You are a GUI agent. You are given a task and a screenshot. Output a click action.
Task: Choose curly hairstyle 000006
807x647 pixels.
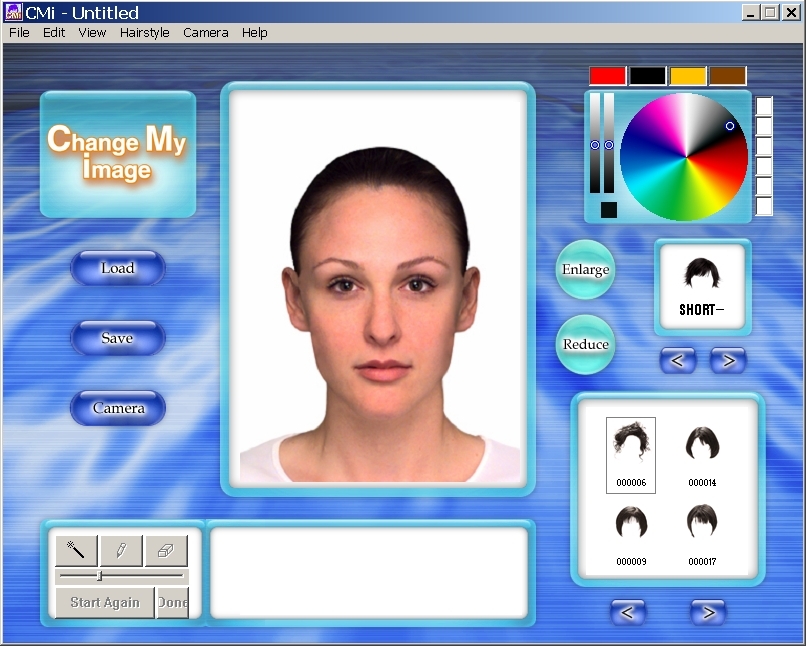[x=631, y=454]
